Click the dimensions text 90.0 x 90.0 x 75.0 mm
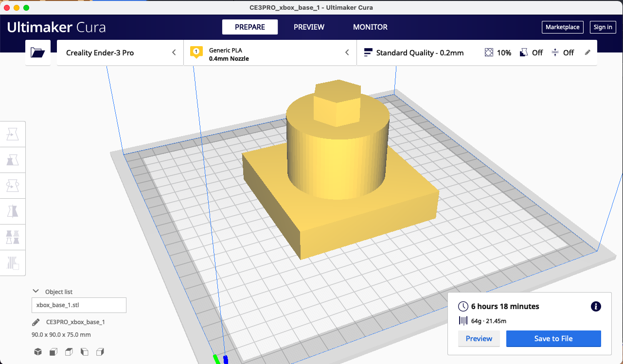 61,335
